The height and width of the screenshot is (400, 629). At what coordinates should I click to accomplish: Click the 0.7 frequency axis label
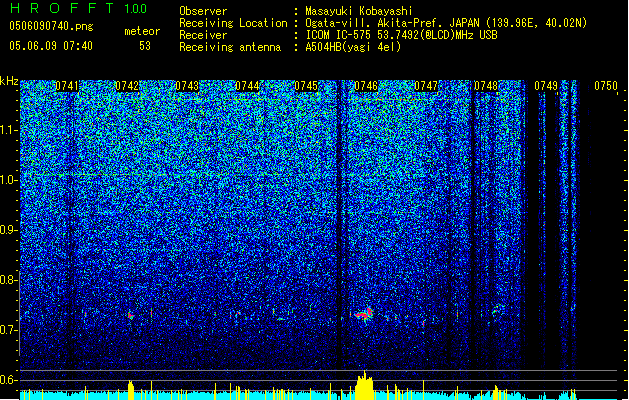click(x=9, y=330)
